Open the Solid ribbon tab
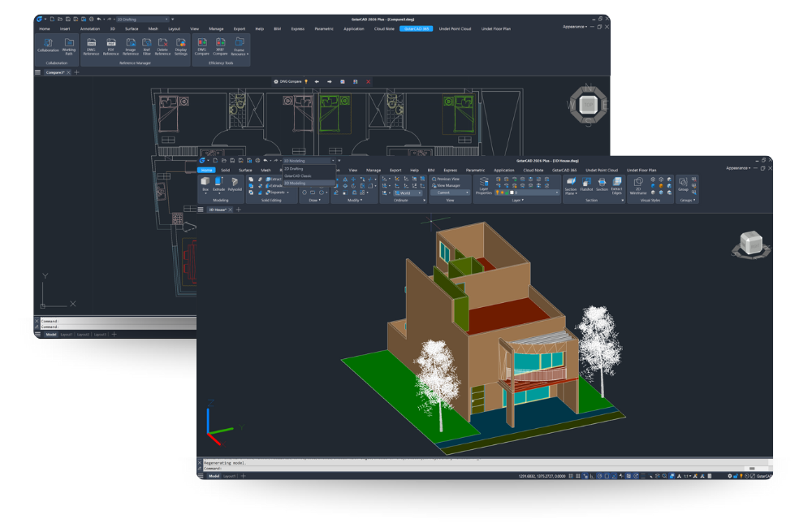The height and width of the screenshot is (528, 812). 225,170
